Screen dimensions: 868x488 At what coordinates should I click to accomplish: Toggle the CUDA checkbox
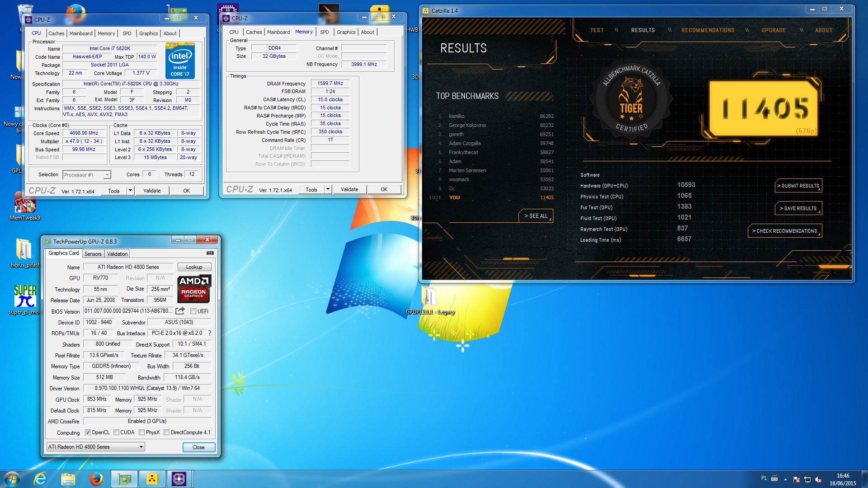[116, 432]
